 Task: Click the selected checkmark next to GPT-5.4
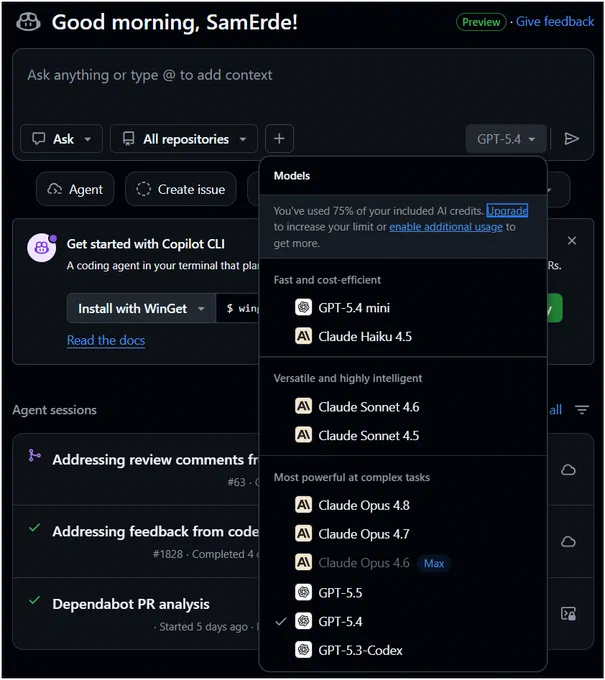point(281,621)
